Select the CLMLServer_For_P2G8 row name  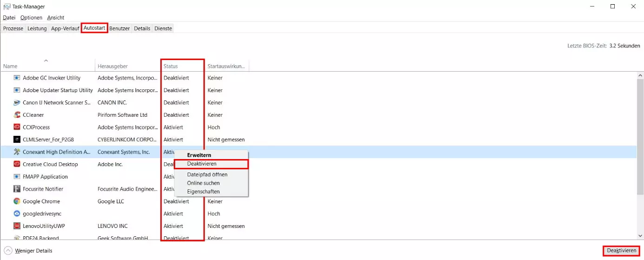[49, 140]
